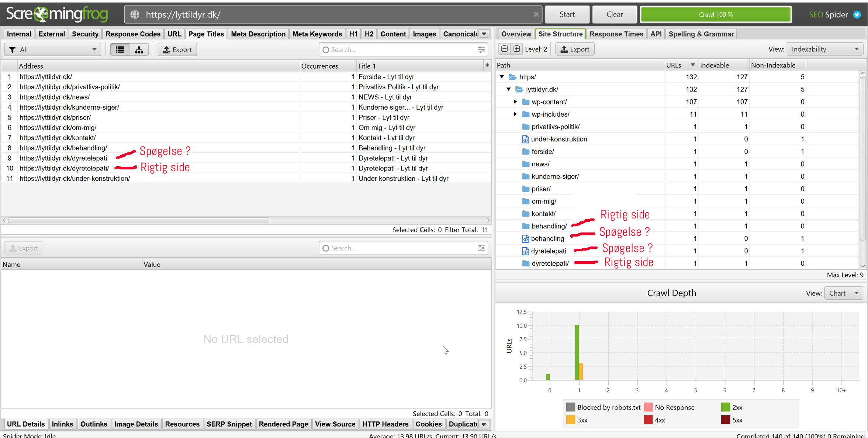Screen dimensions: 868x438
Task: Switch to the Response Codes tab
Action: pyautogui.click(x=133, y=34)
